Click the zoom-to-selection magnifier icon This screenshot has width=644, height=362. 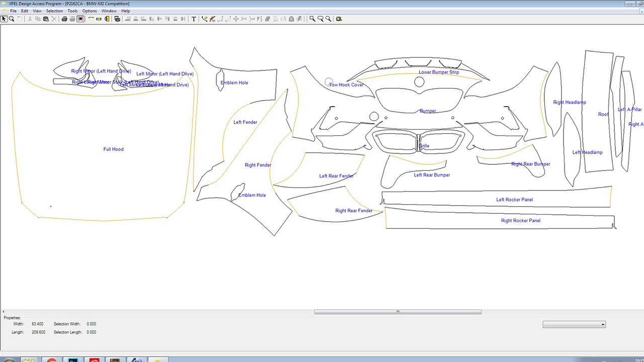pyautogui.click(x=320, y=19)
